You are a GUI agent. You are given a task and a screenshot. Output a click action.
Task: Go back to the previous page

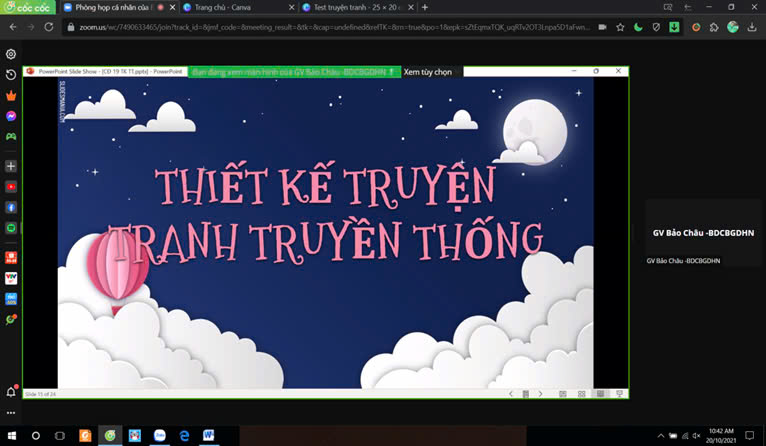pos(13,27)
